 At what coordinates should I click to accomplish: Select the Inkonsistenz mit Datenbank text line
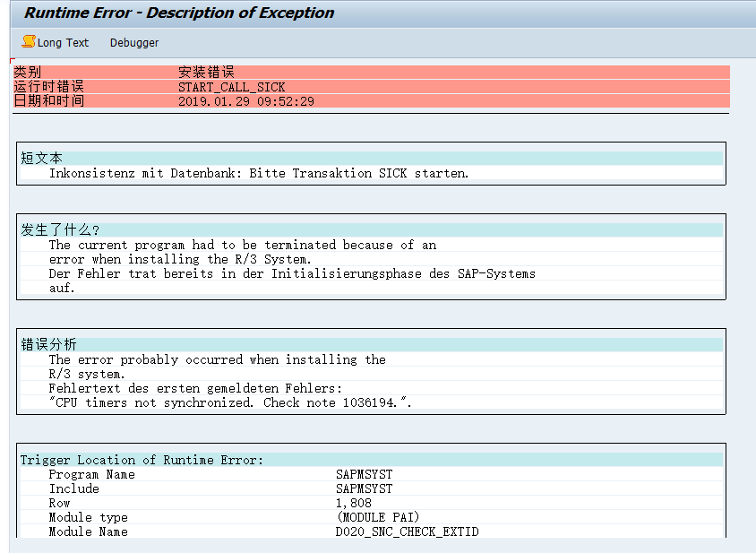(259, 173)
